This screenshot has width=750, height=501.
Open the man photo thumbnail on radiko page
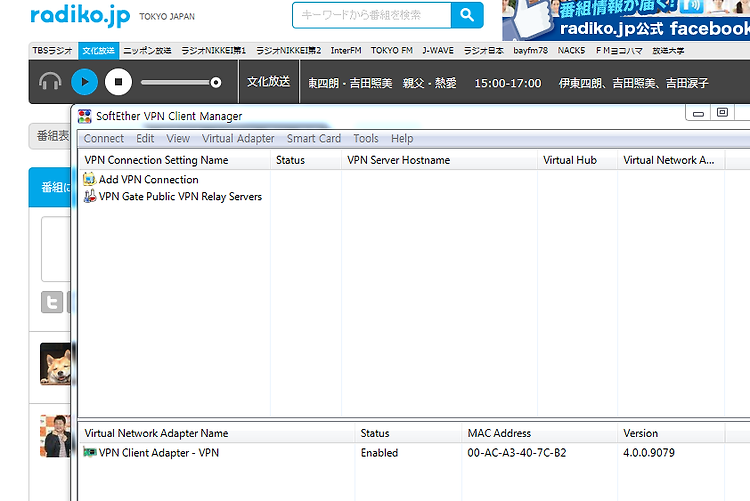55,436
